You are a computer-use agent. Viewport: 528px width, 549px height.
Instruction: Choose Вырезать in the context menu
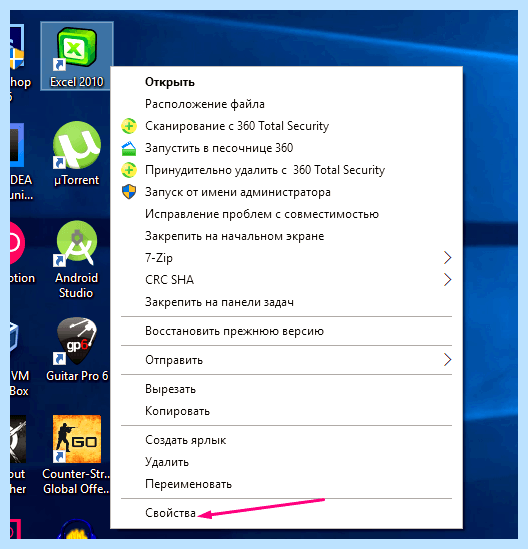[x=286, y=389]
